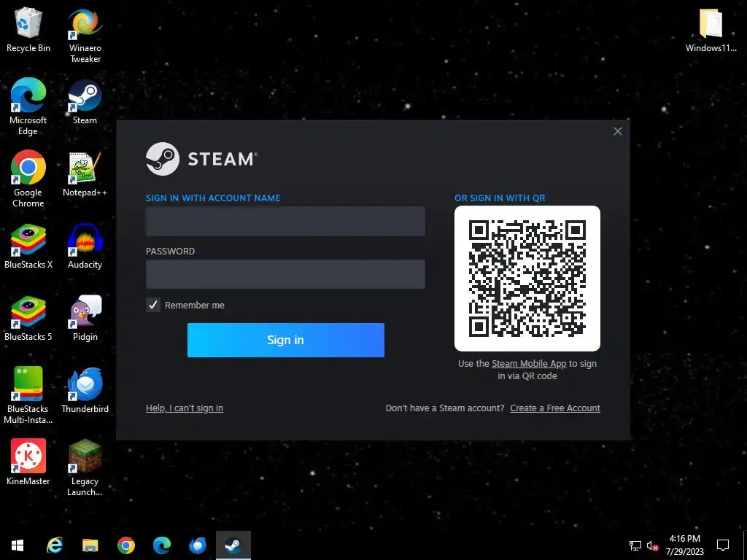This screenshot has width=747, height=560.
Task: Open Edge from the taskbar
Action: click(161, 545)
